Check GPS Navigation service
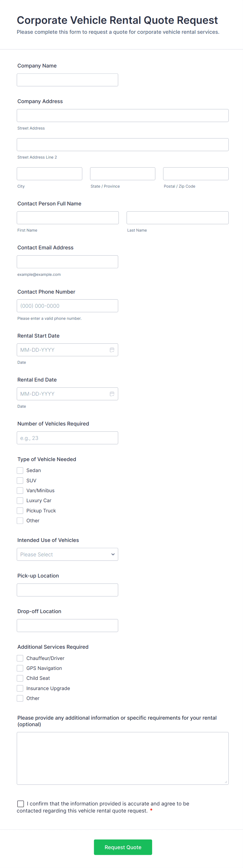The width and height of the screenshot is (243, 868). pos(20,668)
